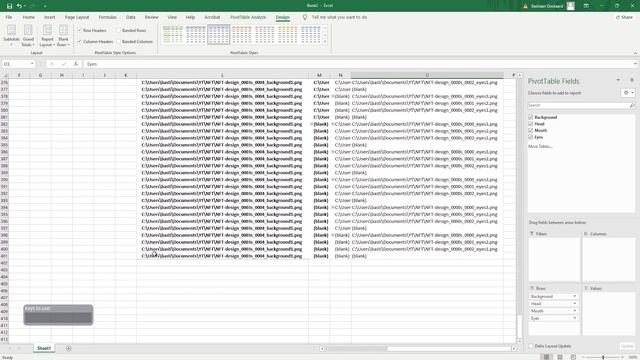Open the Grand Totals menu
Screen dimensions: 640x360
[x=28, y=35]
